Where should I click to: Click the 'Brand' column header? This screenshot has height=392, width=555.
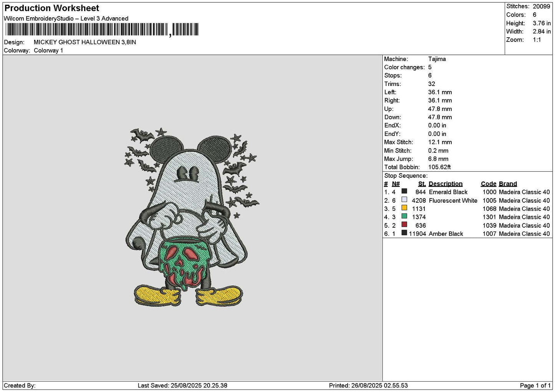pyautogui.click(x=508, y=184)
